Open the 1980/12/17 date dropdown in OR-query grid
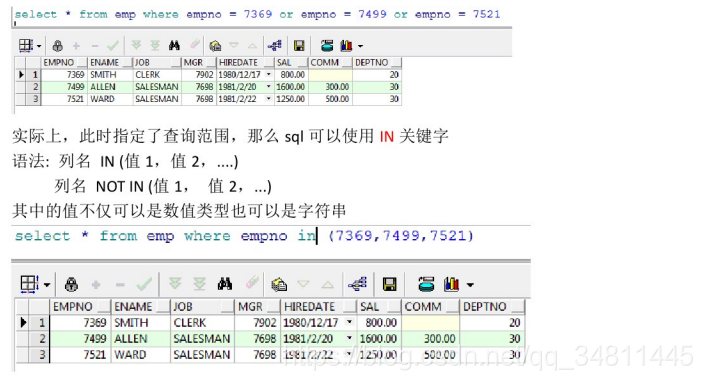703x380 pixels. [269, 74]
